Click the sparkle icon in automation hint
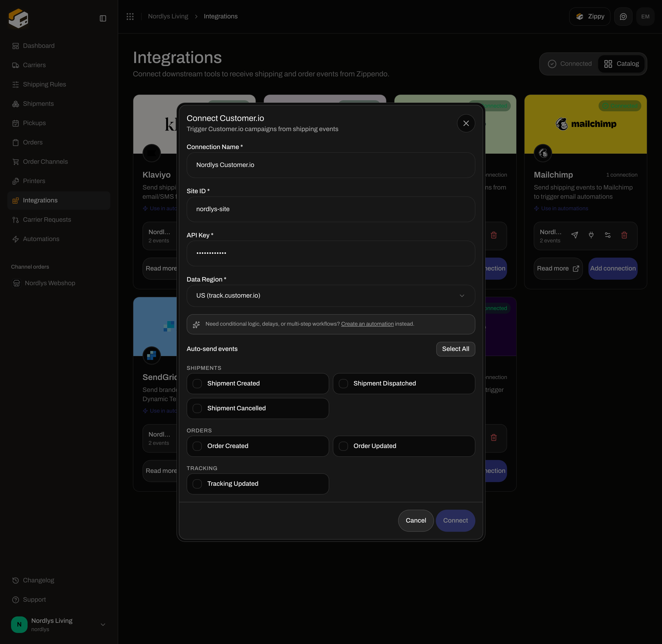The width and height of the screenshot is (662, 644). coord(197,324)
